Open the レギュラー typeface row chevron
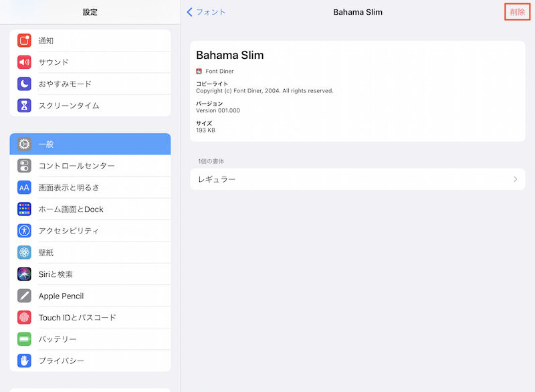This screenshot has width=535, height=392. click(x=515, y=179)
